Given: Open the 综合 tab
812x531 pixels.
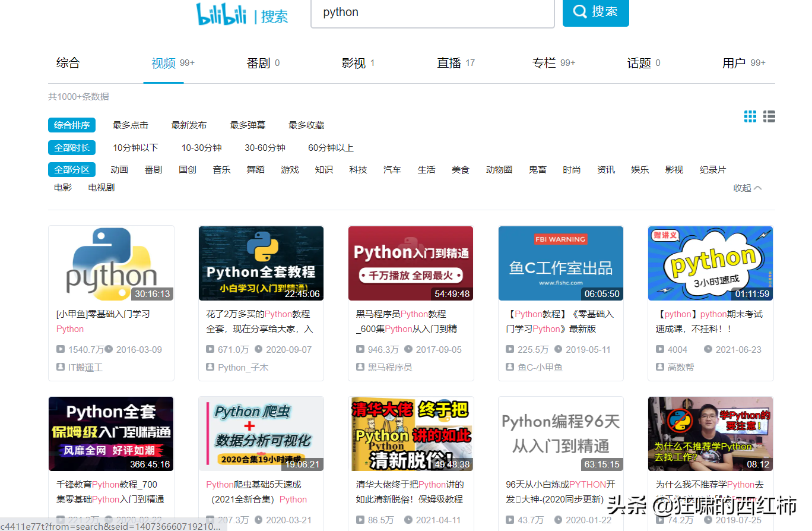Looking at the screenshot, I should click(68, 63).
